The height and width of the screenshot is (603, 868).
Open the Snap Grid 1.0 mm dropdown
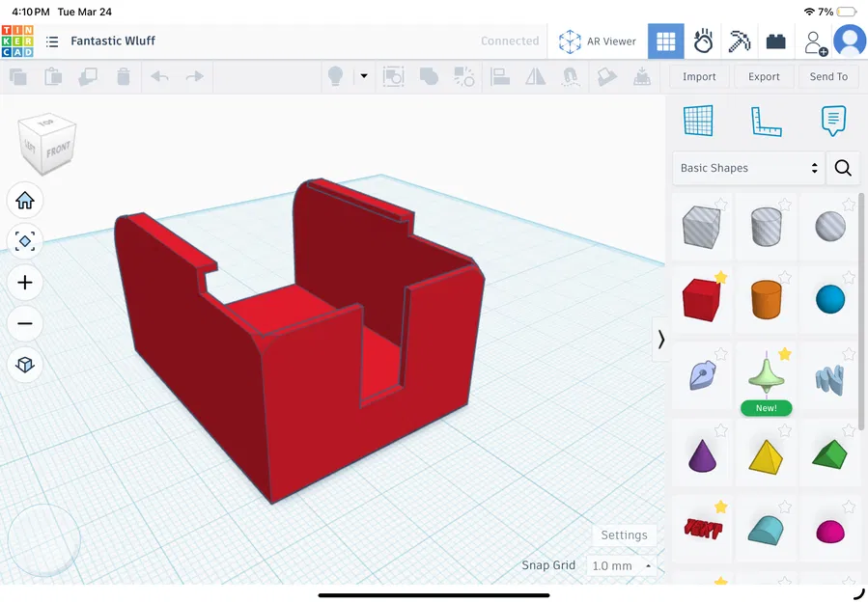click(x=623, y=566)
